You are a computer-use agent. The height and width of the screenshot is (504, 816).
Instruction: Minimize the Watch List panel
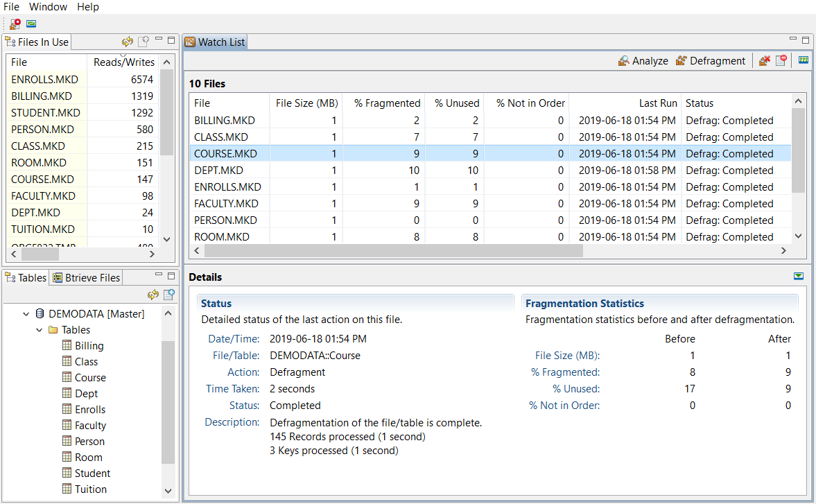[793, 40]
